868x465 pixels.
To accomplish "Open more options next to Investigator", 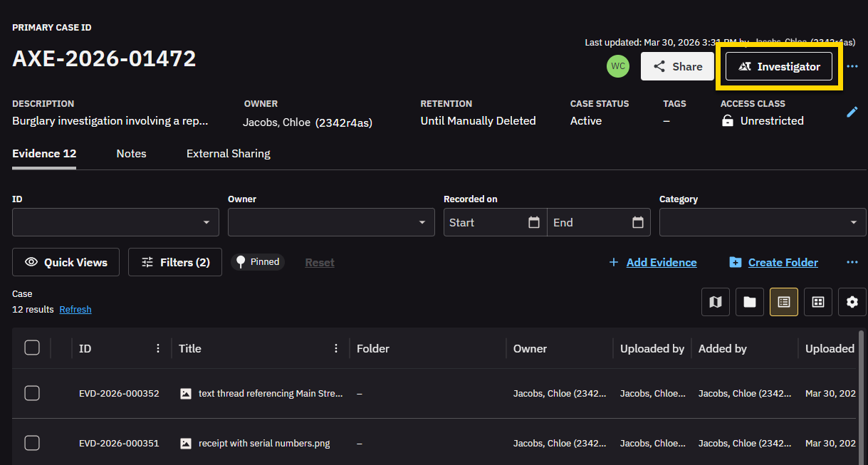I will [852, 66].
